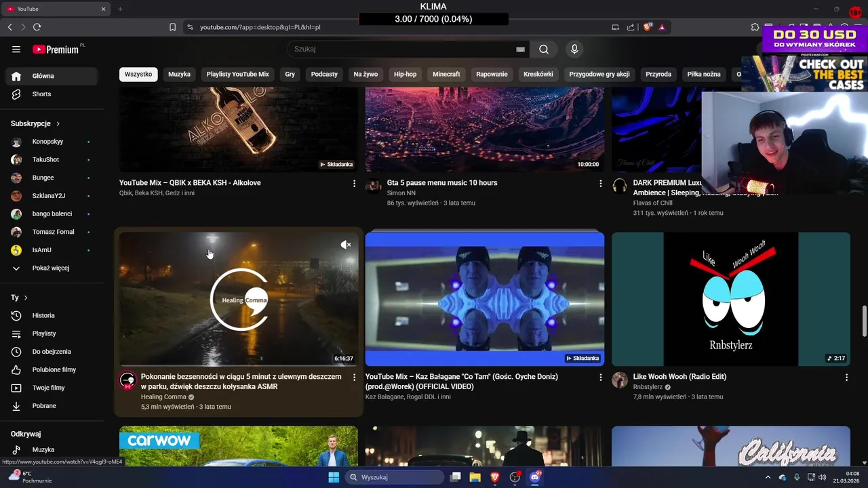868x488 pixels.
Task: Select Playlisty YouTube Mix chip
Action: tap(238, 74)
